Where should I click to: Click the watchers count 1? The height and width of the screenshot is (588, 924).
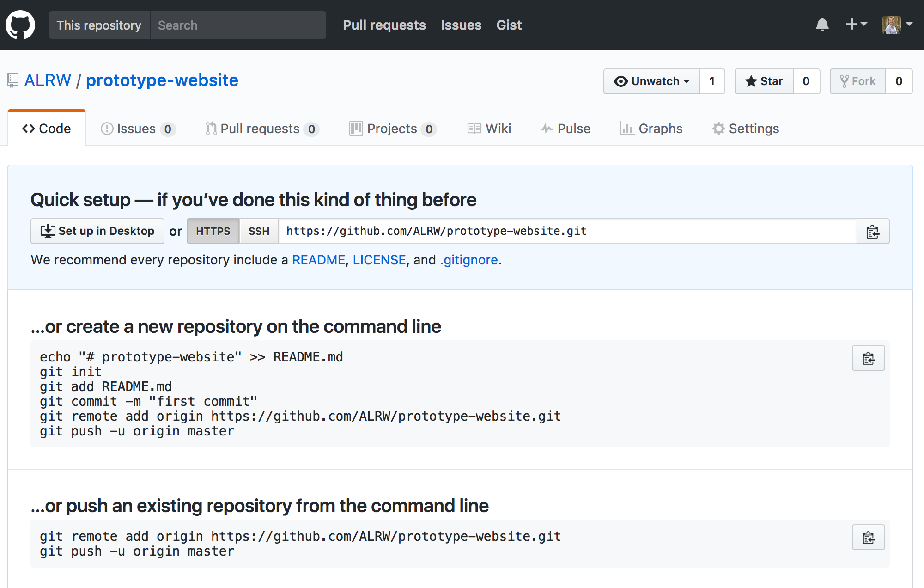712,81
